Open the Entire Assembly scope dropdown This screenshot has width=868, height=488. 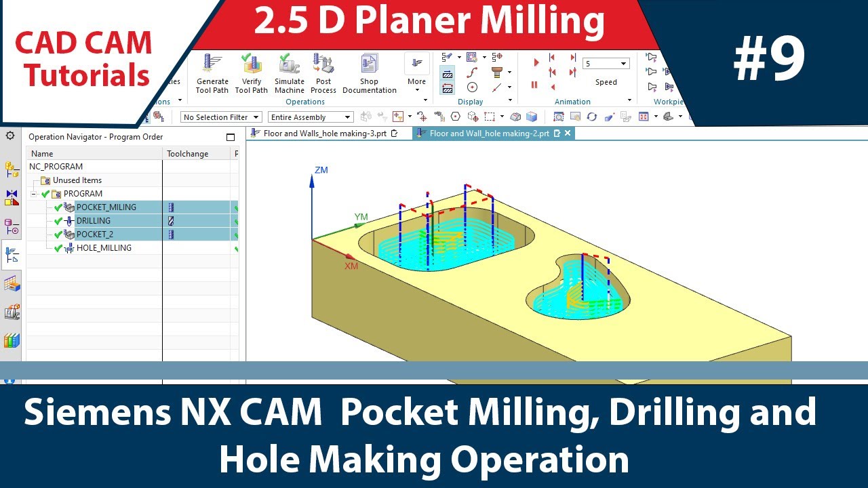[311, 117]
